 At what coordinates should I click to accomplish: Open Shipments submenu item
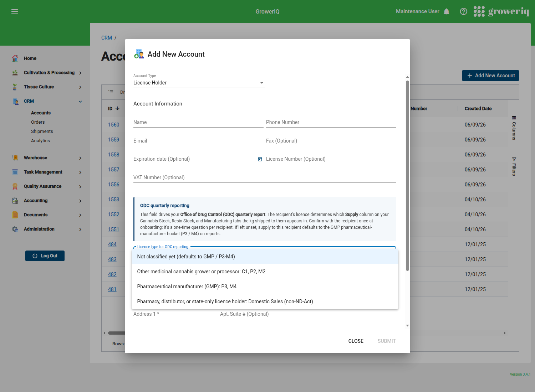(42, 131)
